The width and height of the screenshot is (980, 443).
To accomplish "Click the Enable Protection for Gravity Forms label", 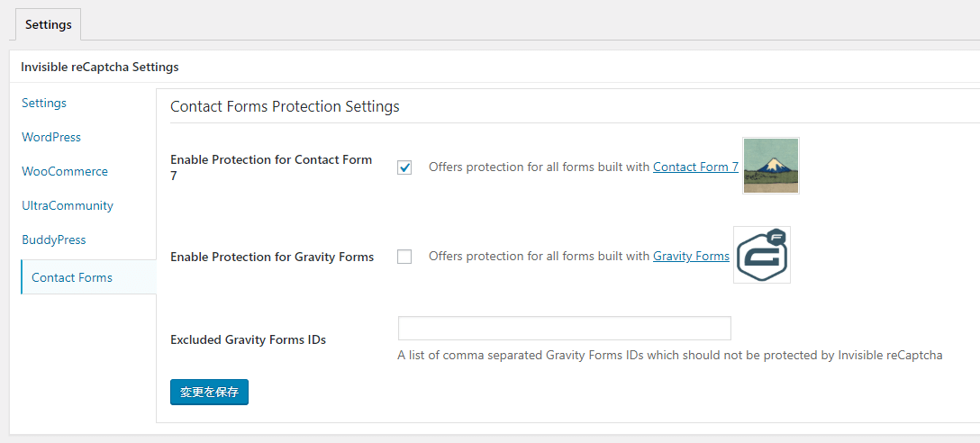I will coord(273,257).
